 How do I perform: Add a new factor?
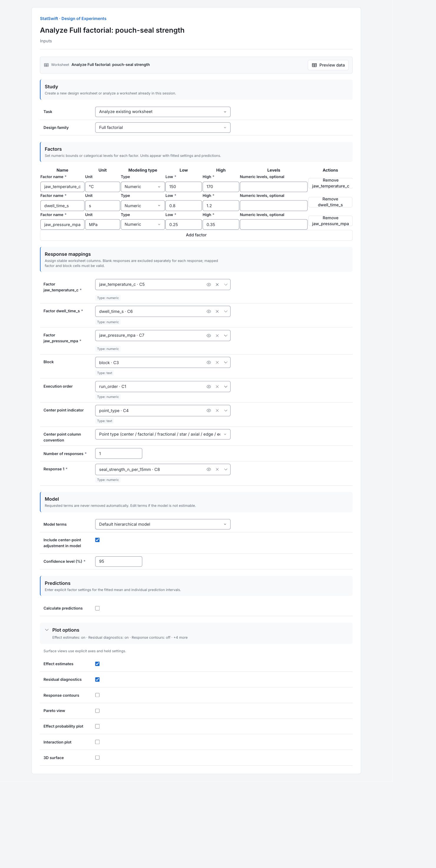(196, 235)
